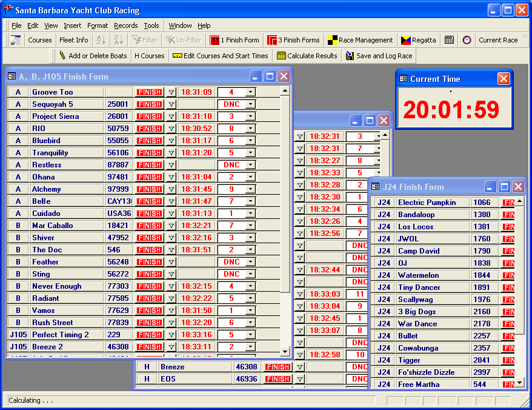Open DNC dropdown for Sting
Image resolution: width=532 pixels, height=410 pixels.
[251, 274]
